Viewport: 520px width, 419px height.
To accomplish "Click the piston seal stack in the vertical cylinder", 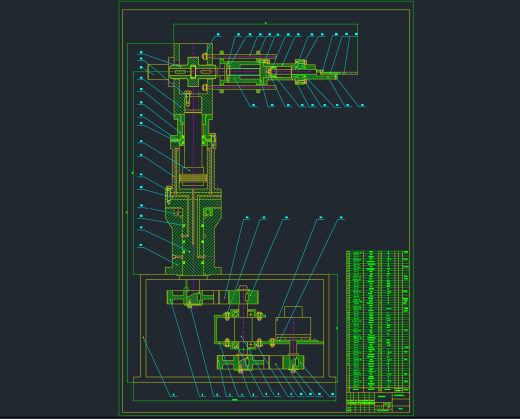I will coord(192,180).
